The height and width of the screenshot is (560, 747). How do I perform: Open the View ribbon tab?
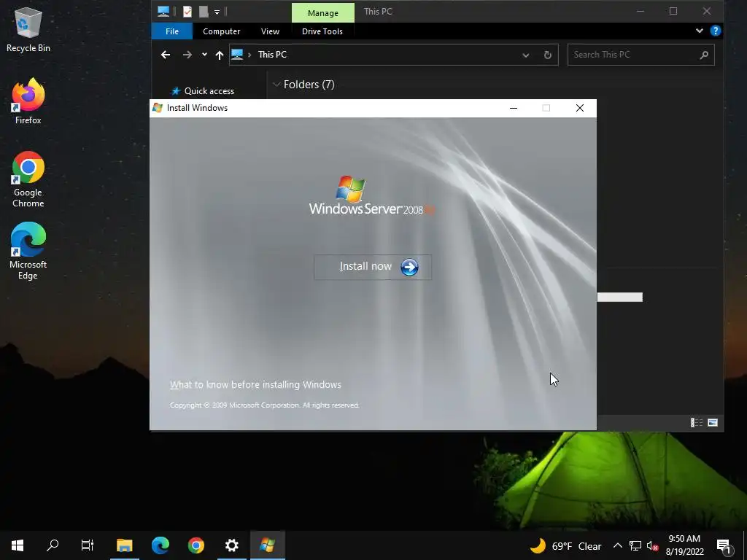pyautogui.click(x=270, y=31)
